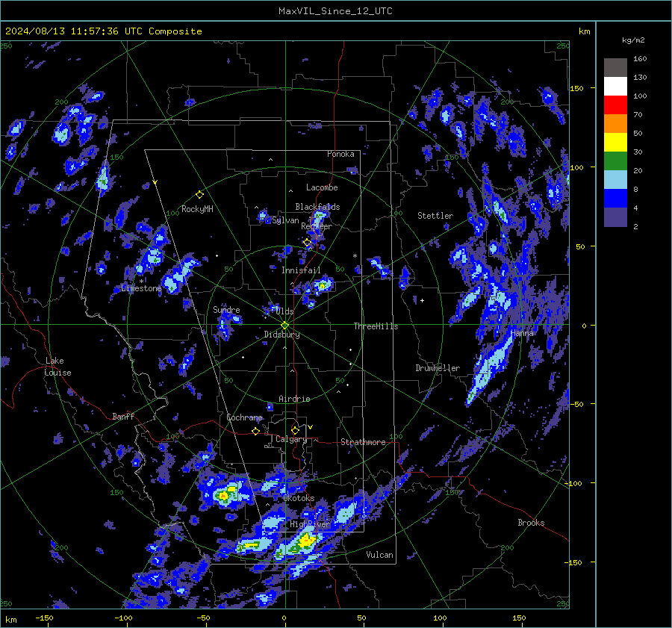Pick the bright blue legend swatch
The image size is (672, 628).
point(615,199)
